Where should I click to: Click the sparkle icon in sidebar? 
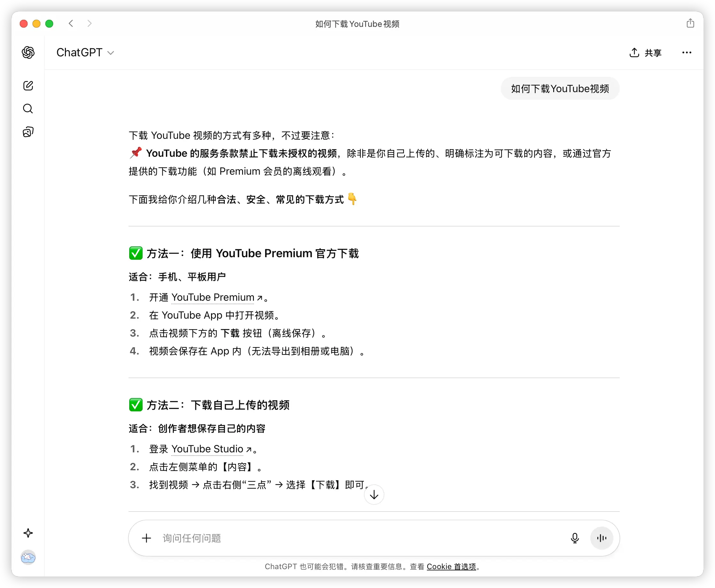point(28,533)
